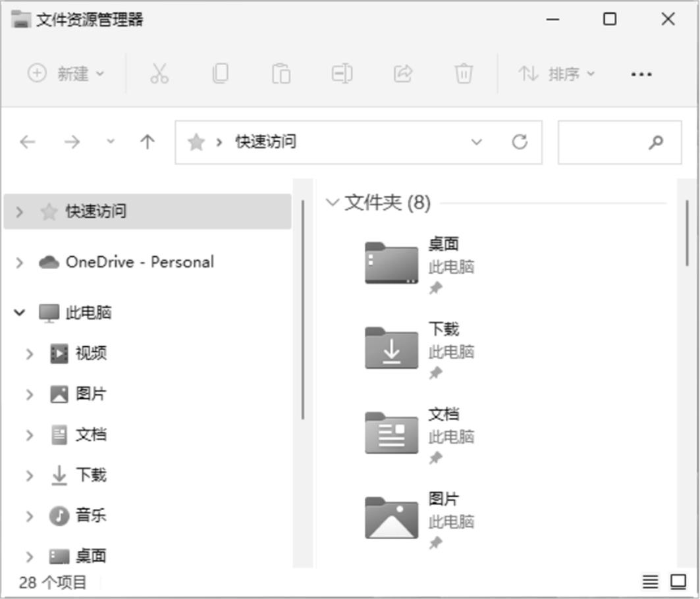Screen dimensions: 700x599
Task: Go up one directory level
Action: (x=148, y=142)
